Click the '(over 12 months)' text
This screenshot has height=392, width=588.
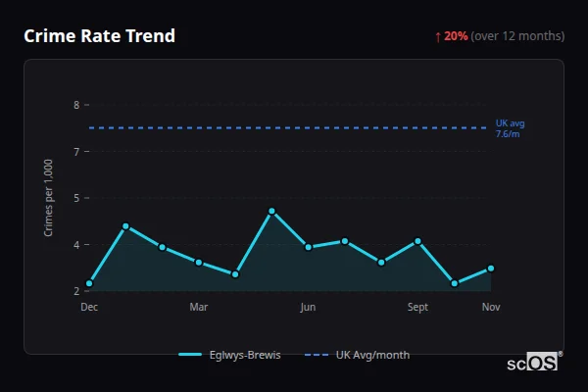pos(517,36)
